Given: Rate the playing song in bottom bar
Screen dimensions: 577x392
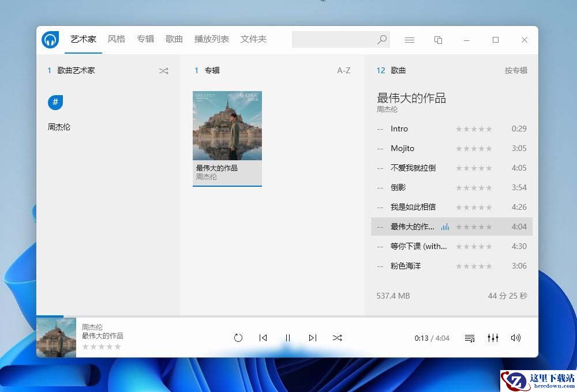Looking at the screenshot, I should coord(102,346).
